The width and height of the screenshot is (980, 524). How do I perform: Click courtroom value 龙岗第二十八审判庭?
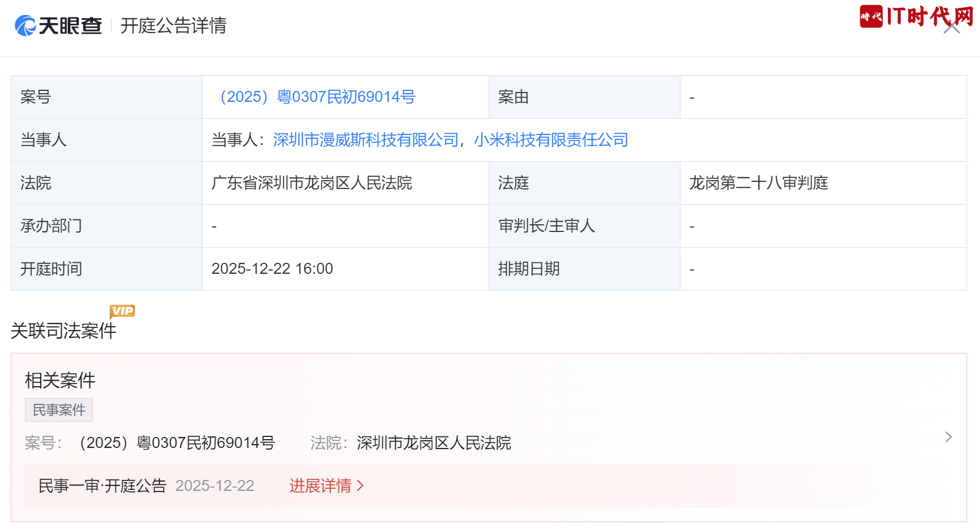pos(759,183)
